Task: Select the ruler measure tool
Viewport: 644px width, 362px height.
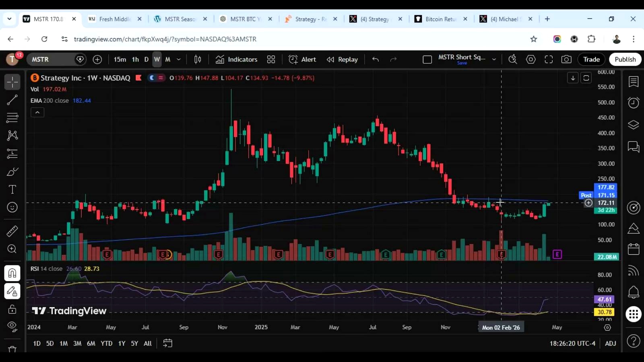Action: click(12, 231)
